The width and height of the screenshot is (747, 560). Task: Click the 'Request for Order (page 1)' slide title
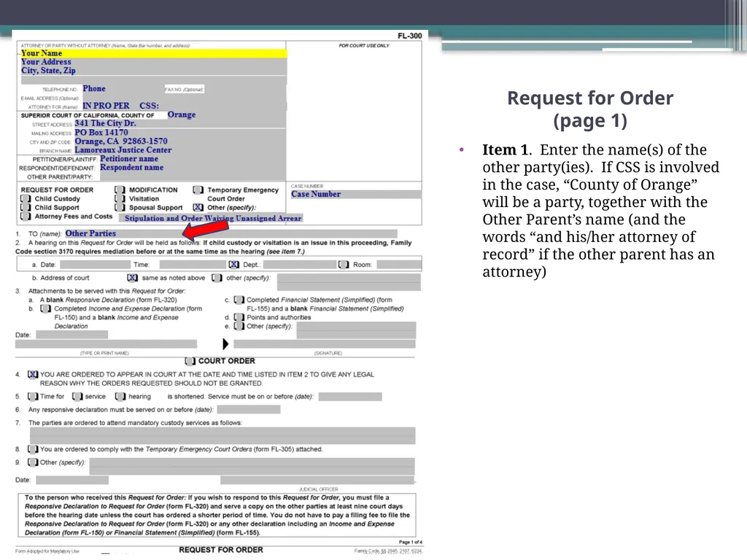(x=590, y=109)
